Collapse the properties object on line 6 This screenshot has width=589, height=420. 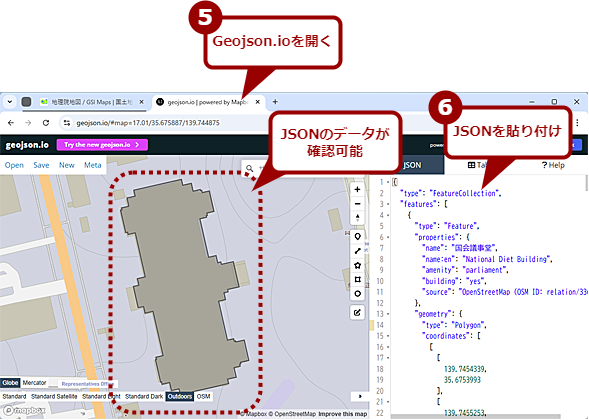click(x=388, y=237)
